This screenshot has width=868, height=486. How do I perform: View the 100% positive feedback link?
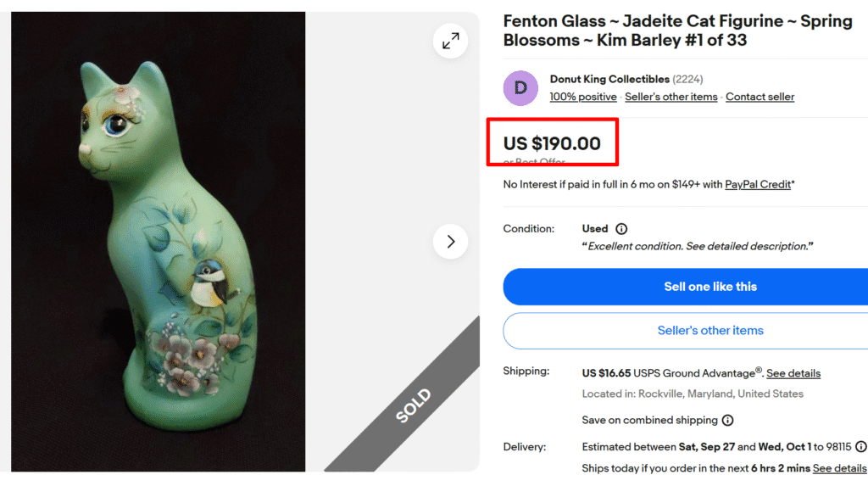click(x=583, y=97)
